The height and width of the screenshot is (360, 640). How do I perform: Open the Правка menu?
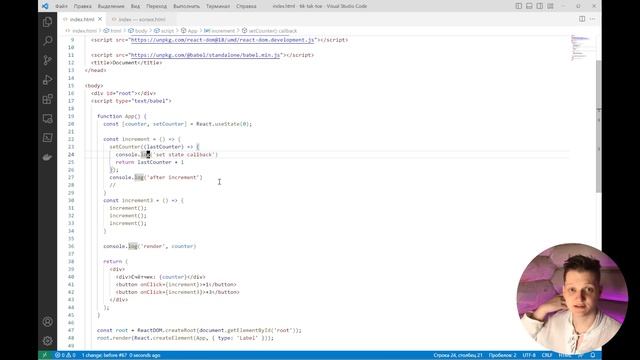pyautogui.click(x=83, y=6)
